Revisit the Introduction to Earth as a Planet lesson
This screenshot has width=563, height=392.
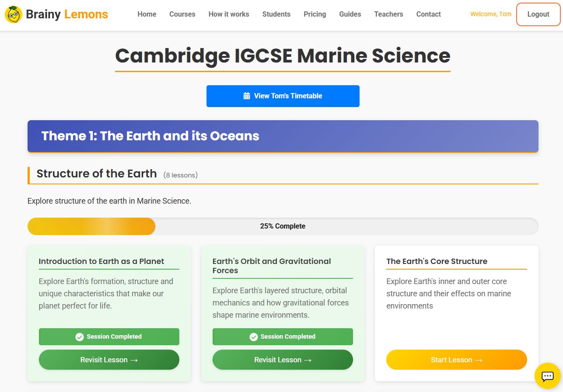(x=109, y=360)
